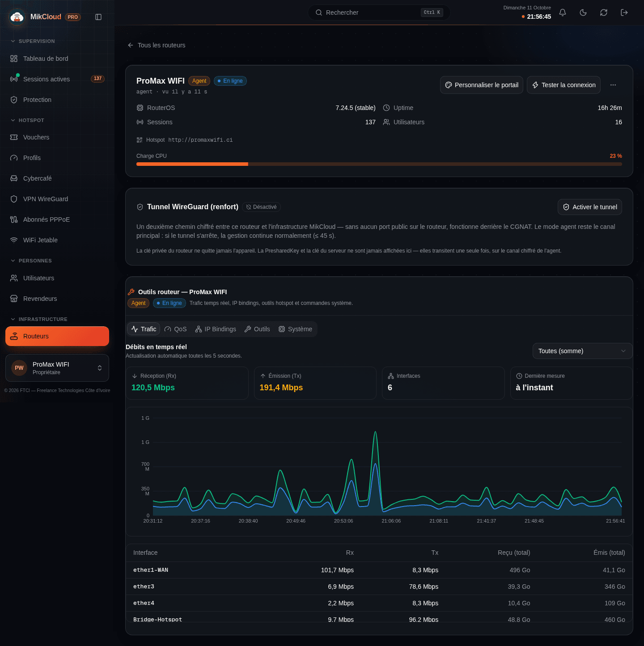Collapse the INFRASTRUCTURE section

(39, 319)
